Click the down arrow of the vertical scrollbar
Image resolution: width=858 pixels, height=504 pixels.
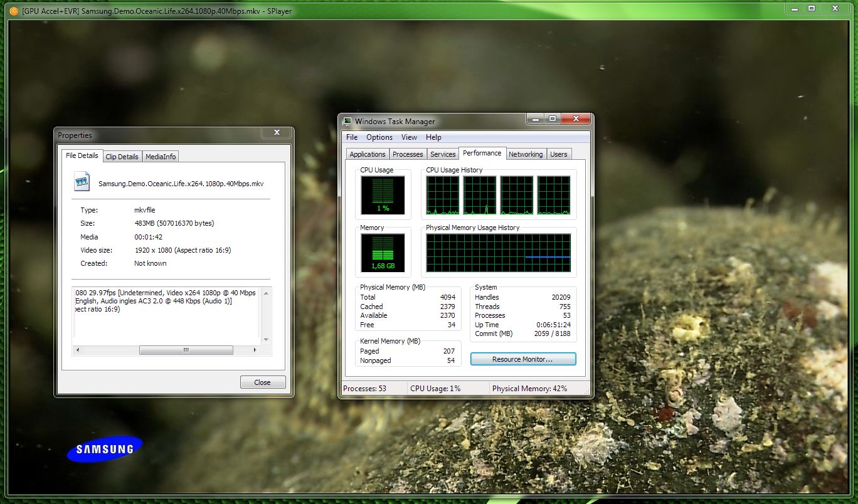[267, 339]
